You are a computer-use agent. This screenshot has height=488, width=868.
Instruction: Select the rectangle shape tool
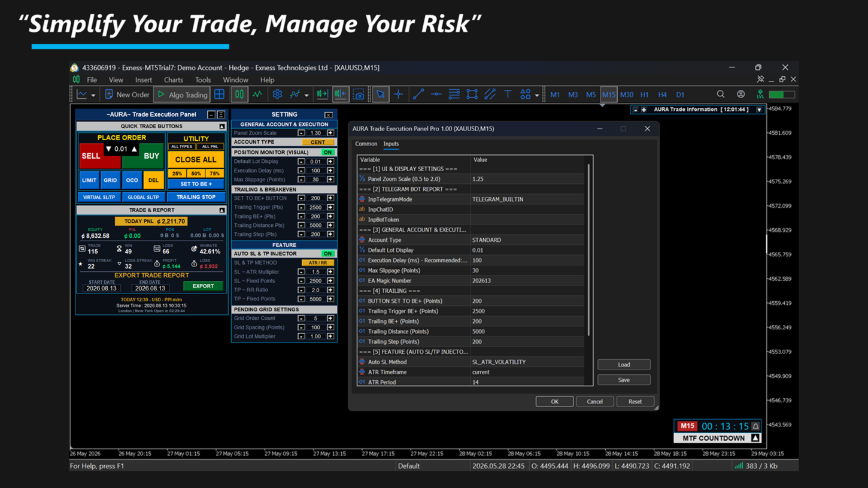tap(472, 95)
